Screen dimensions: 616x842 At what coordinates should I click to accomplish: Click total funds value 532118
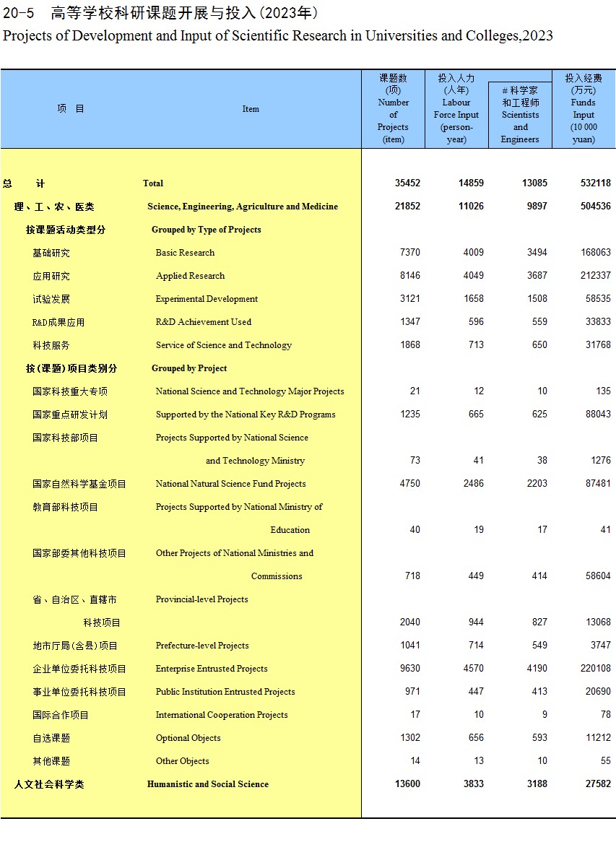point(596,183)
